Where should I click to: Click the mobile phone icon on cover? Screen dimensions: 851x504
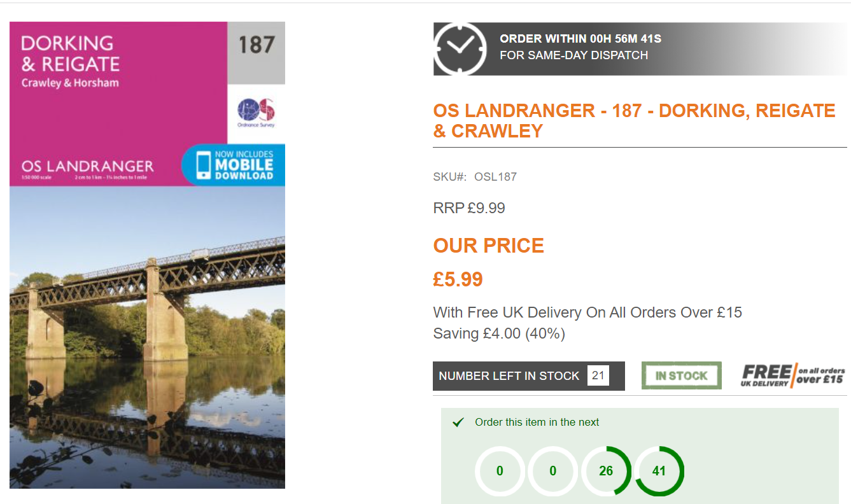click(204, 166)
